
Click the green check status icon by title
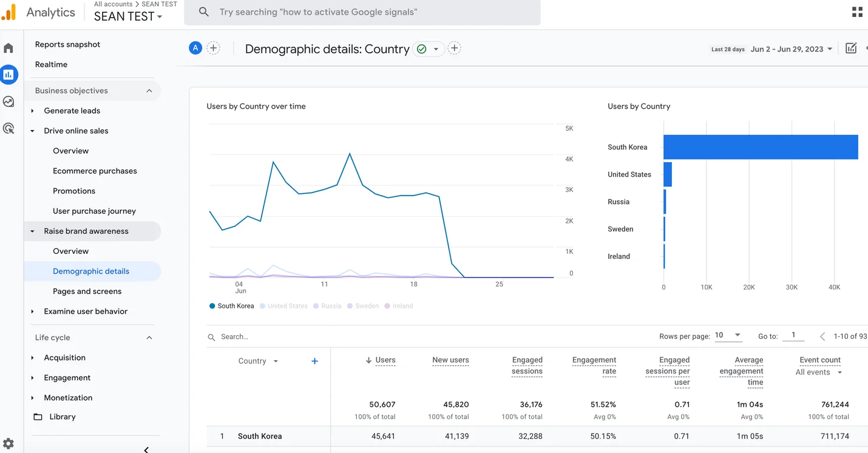pos(422,49)
